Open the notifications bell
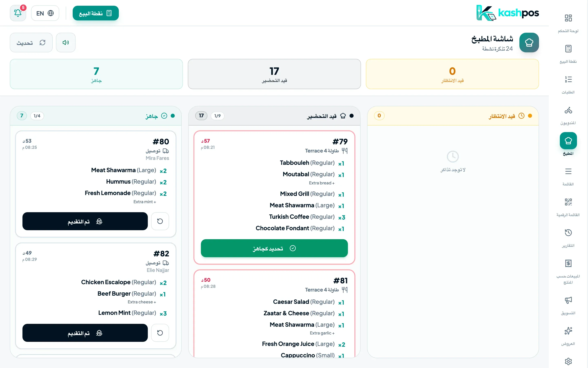Image resolution: width=588 pixels, height=368 pixels. point(18,13)
